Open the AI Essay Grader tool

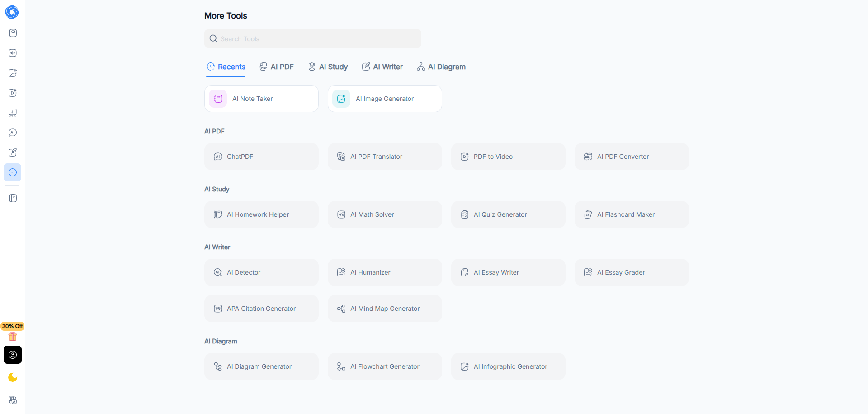tap(632, 272)
